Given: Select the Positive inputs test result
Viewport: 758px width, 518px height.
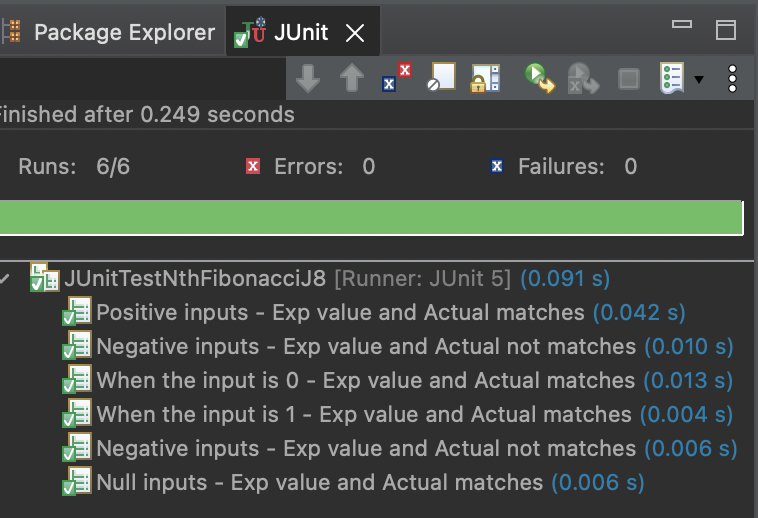Looking at the screenshot, I should pos(340,313).
